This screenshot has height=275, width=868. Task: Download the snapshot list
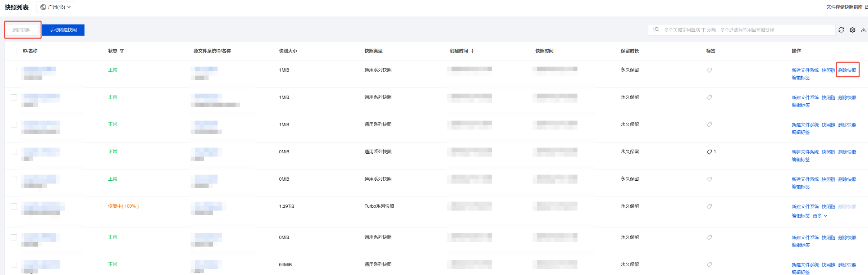[x=863, y=30]
